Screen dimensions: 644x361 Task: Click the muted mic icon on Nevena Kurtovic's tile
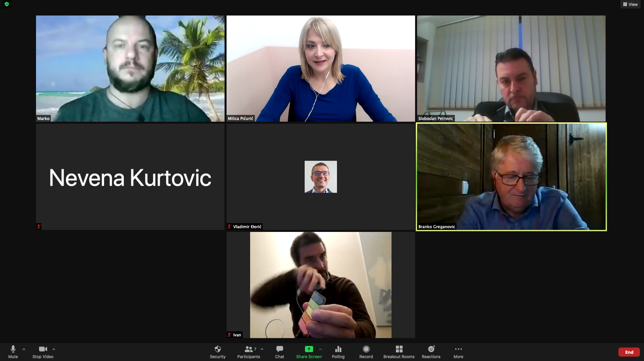point(39,227)
